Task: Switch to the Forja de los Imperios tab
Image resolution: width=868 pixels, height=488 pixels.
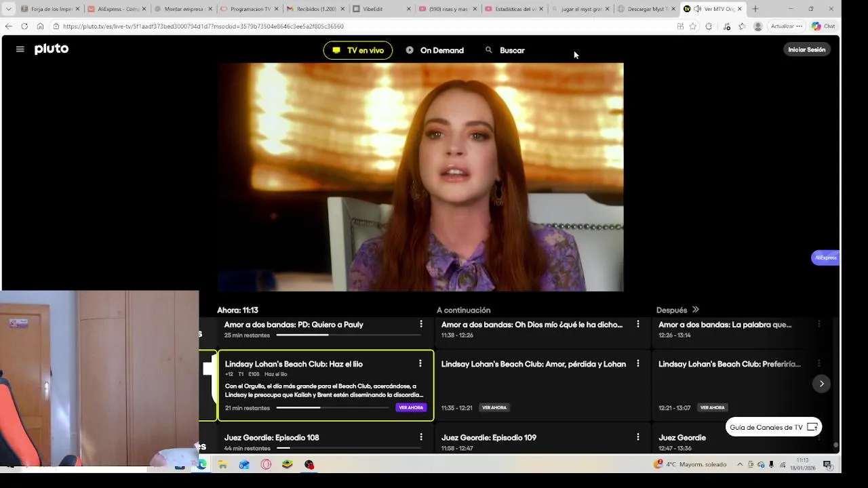Action: [x=50, y=9]
